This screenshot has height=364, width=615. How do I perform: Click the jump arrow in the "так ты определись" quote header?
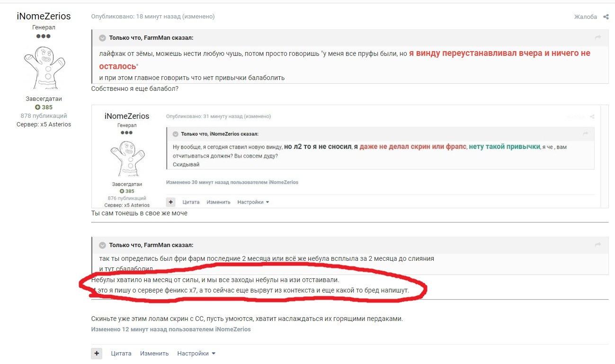pos(598,245)
